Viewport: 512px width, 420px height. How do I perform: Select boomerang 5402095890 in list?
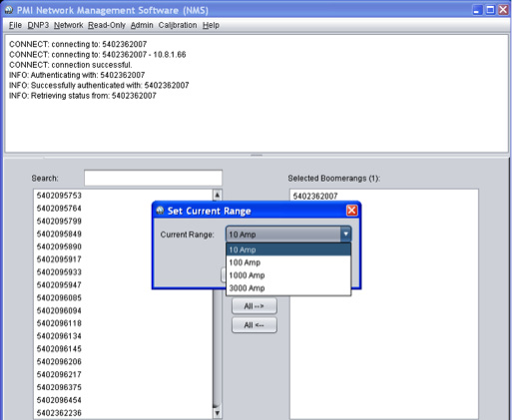[123, 246]
